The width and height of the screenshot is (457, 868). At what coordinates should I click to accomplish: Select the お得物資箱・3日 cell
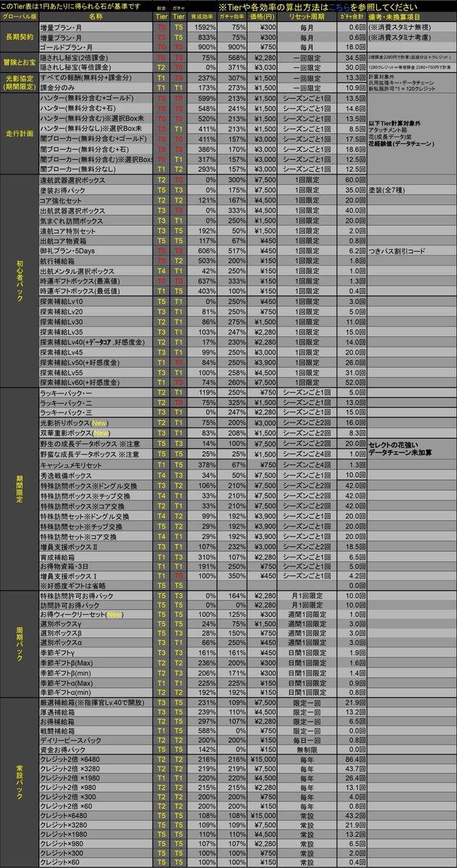95,568
